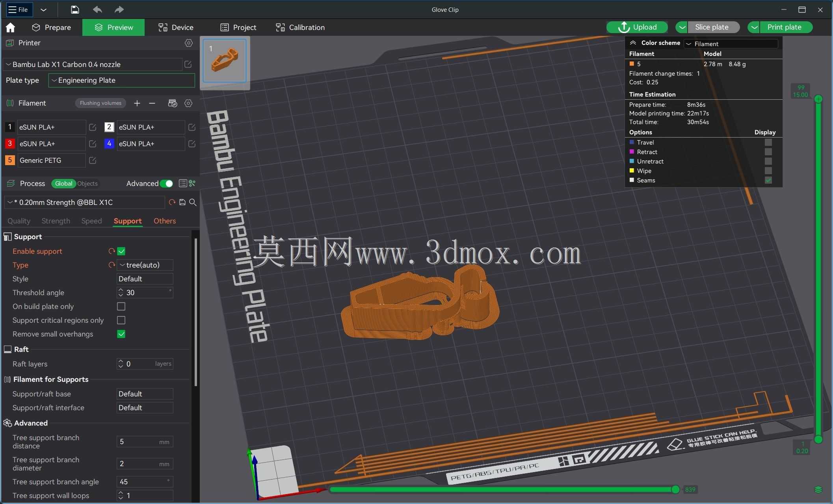Reset process preset changes icon
This screenshot has height=504, width=833.
click(x=172, y=202)
